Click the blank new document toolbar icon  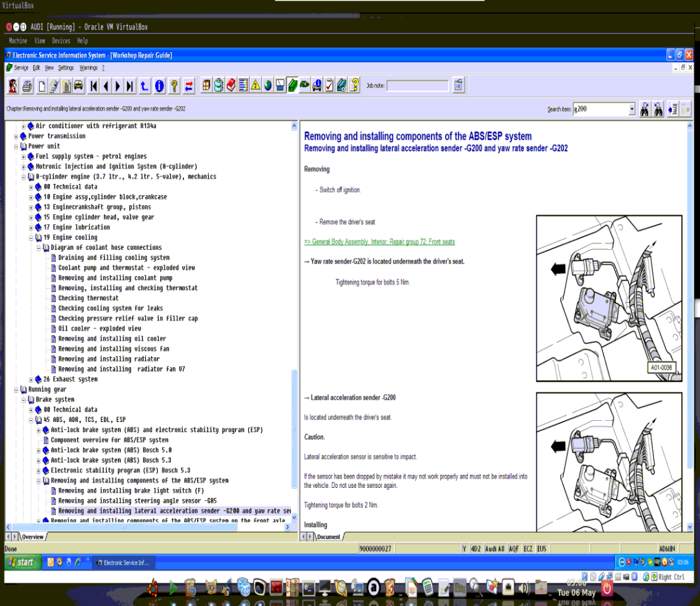click(x=42, y=86)
